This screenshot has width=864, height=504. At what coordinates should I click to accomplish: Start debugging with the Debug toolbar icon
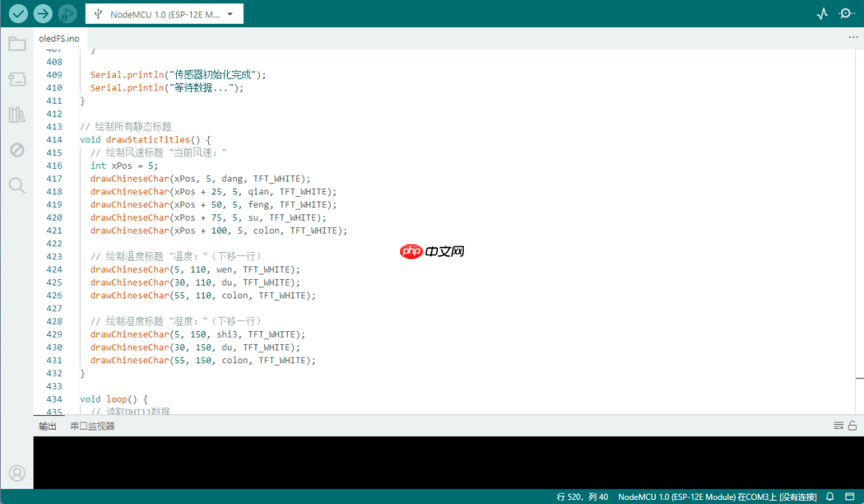click(67, 14)
